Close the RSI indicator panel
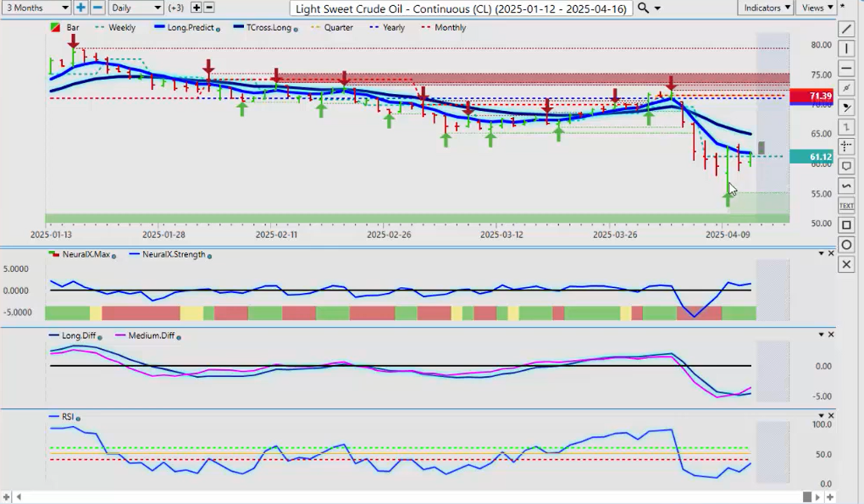The width and height of the screenshot is (864, 504). (x=831, y=417)
